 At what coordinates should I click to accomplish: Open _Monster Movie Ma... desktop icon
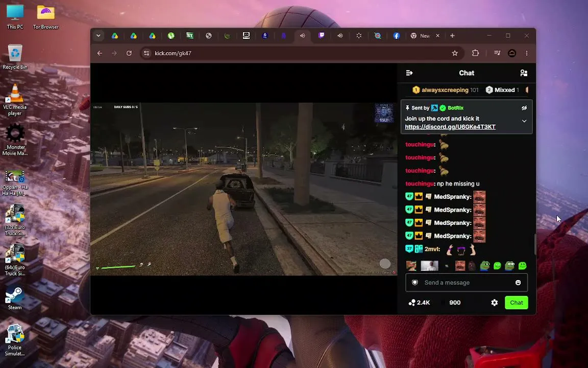point(15,140)
